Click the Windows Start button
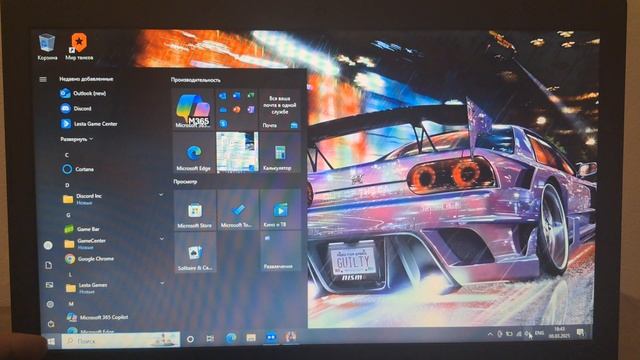The width and height of the screenshot is (640, 360). [51, 341]
